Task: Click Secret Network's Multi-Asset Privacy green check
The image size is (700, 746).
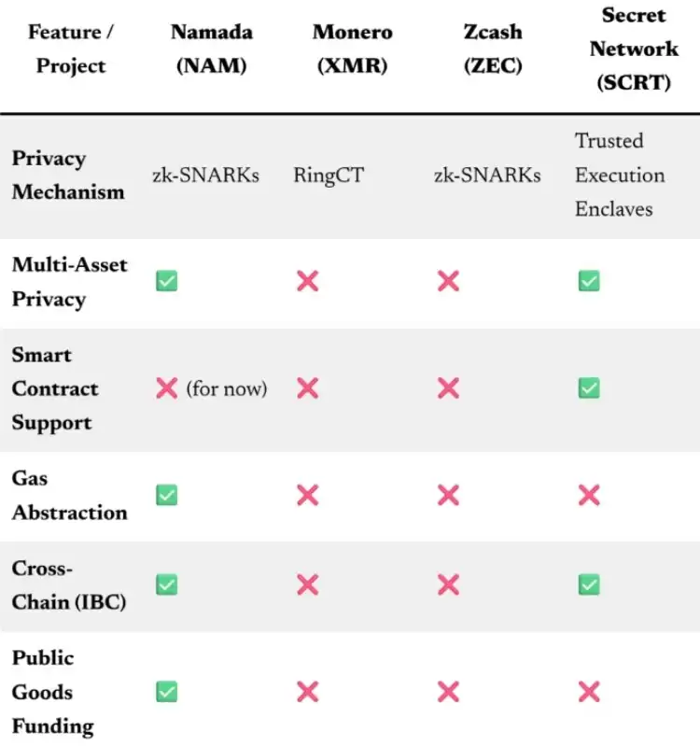Action: tap(588, 280)
